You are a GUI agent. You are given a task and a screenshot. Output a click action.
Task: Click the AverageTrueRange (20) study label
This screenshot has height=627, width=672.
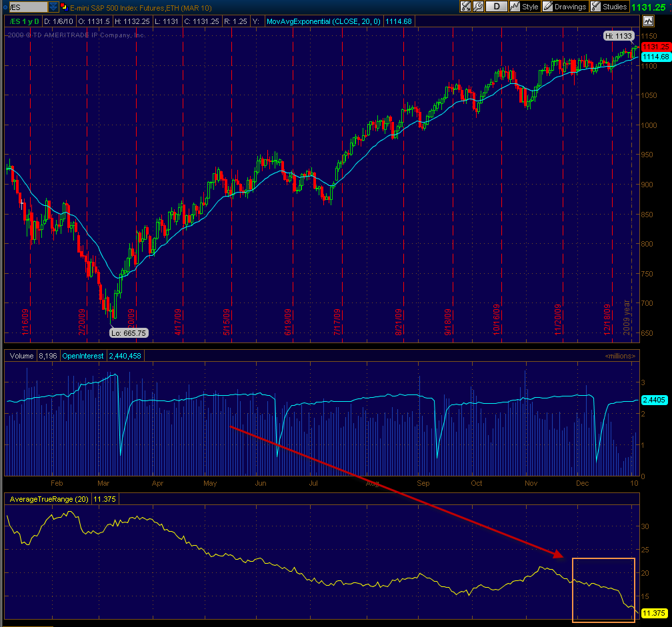pyautogui.click(x=49, y=499)
